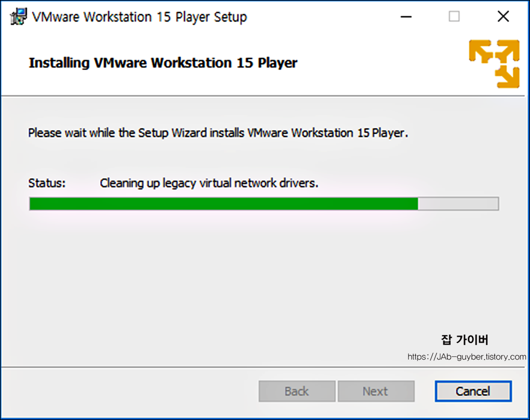Viewport: 530px width, 420px height.
Task: Click the Korean watermark text 잡 가이버
Action: click(465, 340)
